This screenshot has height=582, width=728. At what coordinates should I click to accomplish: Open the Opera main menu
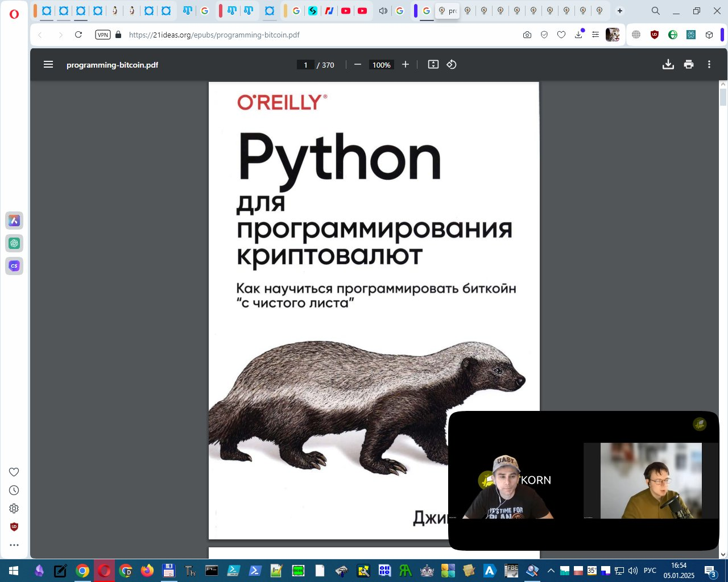tap(14, 14)
